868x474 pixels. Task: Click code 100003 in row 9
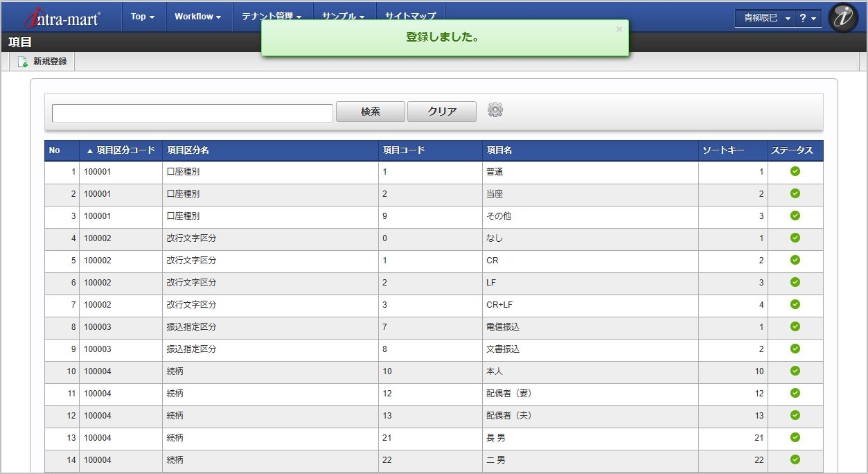click(x=98, y=349)
